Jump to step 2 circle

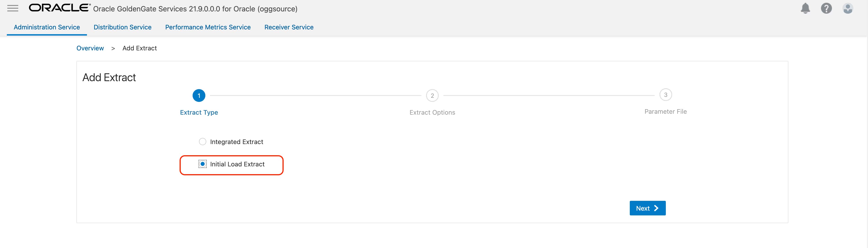432,96
